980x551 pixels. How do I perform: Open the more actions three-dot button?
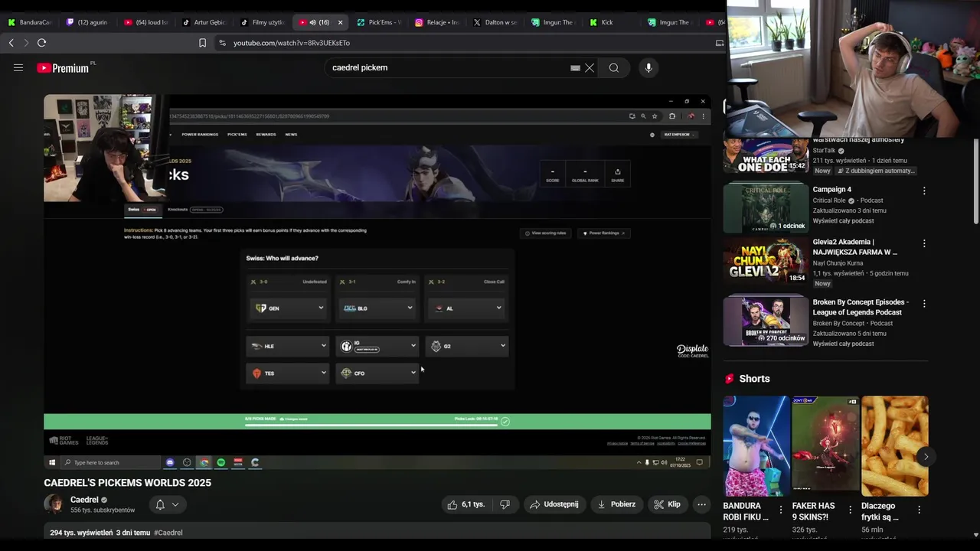[701, 504]
